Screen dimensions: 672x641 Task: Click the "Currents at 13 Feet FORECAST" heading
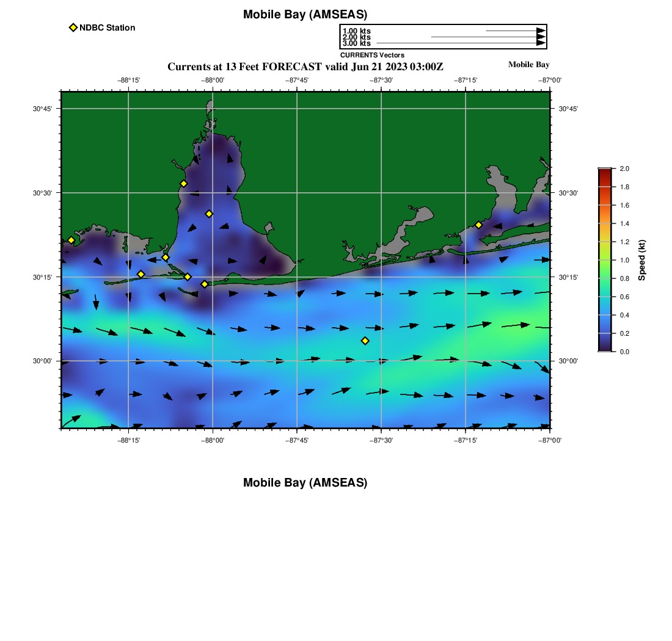305,66
